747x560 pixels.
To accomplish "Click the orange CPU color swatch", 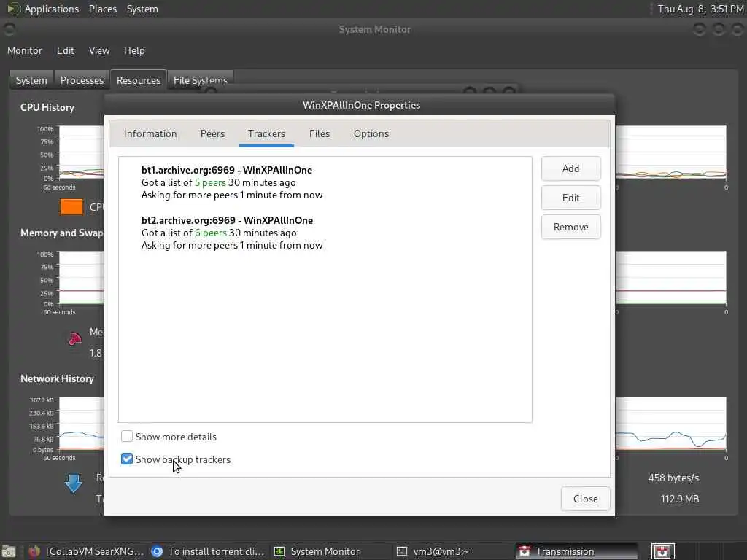I will click(71, 206).
